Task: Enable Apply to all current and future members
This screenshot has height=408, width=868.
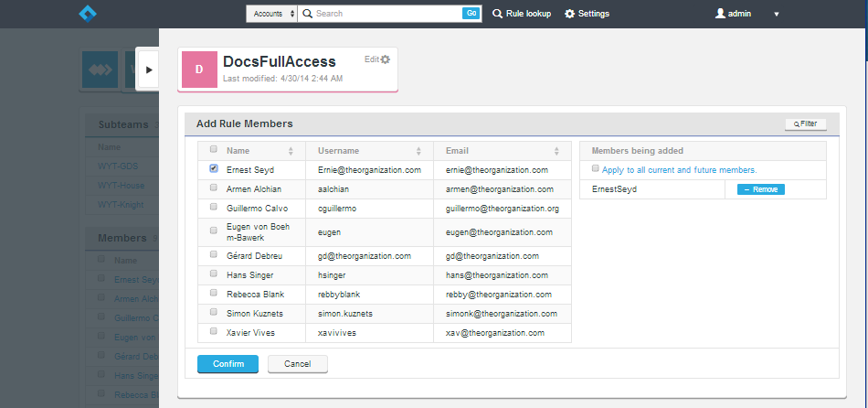Action: click(595, 168)
